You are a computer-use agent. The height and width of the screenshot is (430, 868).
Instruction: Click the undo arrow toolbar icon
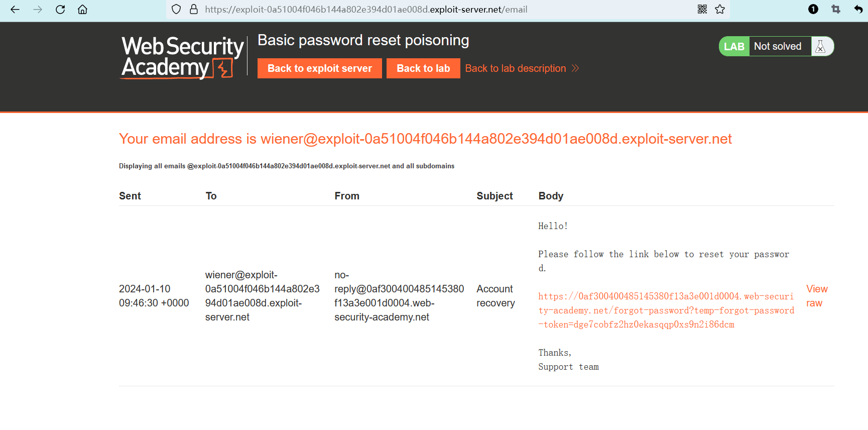click(x=858, y=9)
